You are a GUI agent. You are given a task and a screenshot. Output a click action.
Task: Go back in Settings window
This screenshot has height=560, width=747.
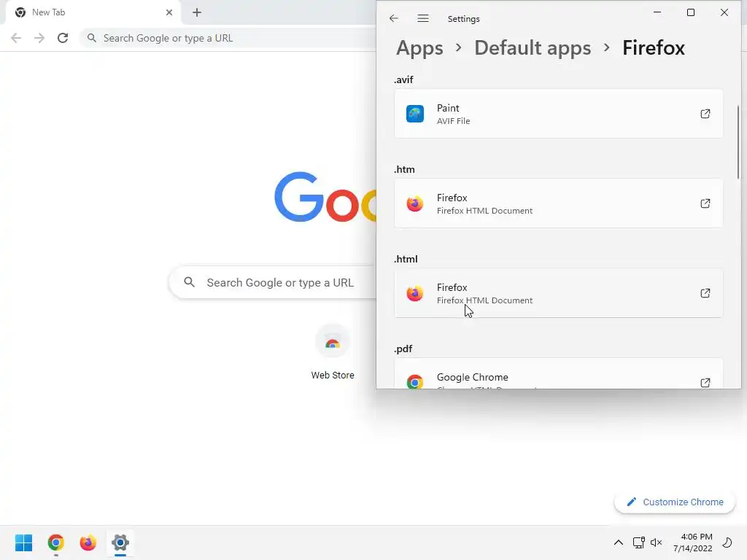click(393, 18)
